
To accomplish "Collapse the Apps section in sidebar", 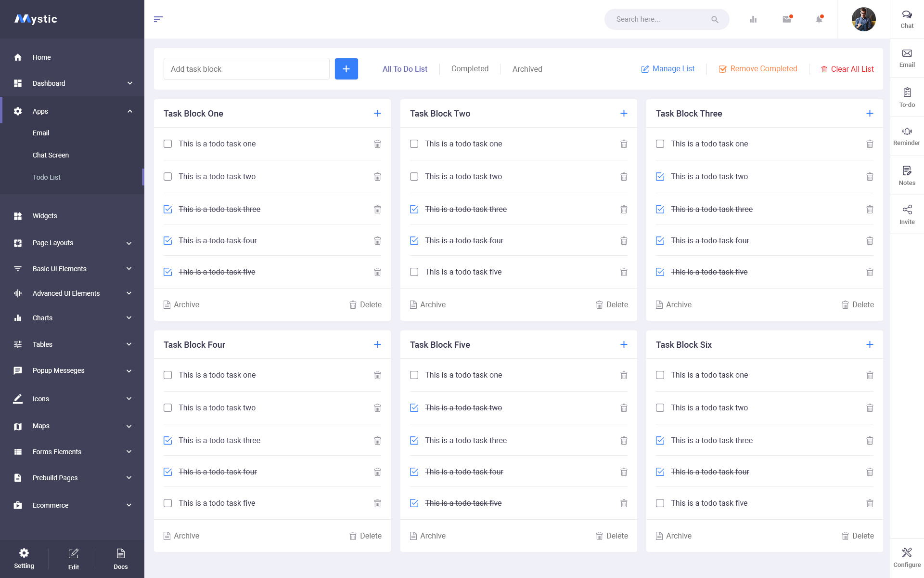I will point(72,111).
